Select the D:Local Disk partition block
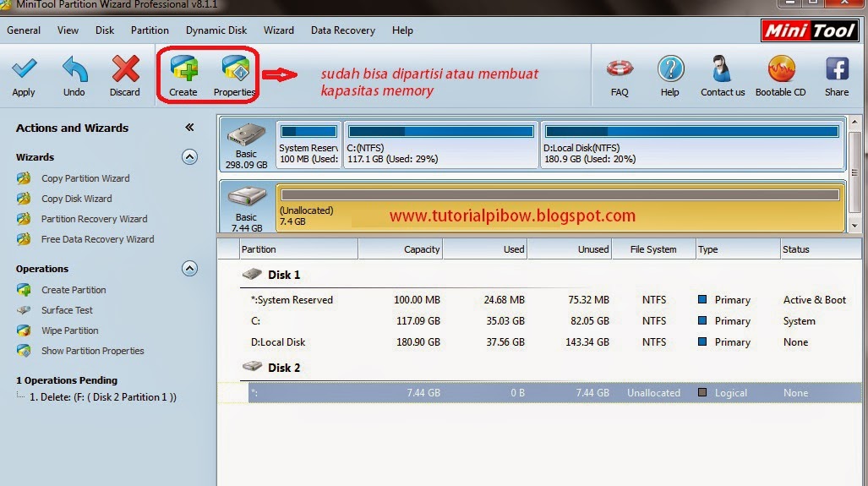This screenshot has width=868, height=486. point(692,145)
